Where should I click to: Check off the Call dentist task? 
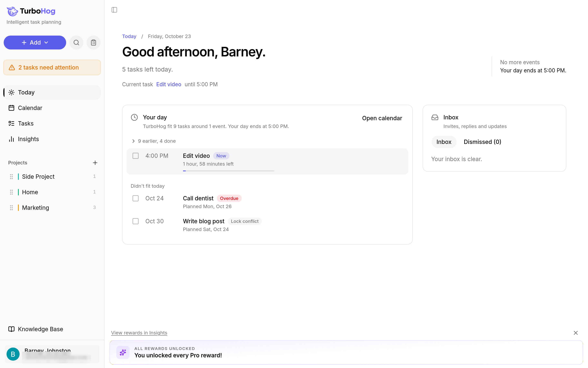136,198
